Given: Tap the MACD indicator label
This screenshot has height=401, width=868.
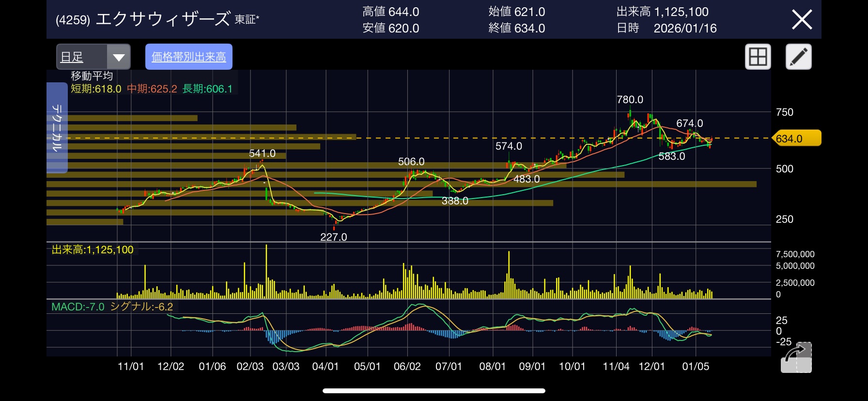Looking at the screenshot, I should pyautogui.click(x=78, y=307).
